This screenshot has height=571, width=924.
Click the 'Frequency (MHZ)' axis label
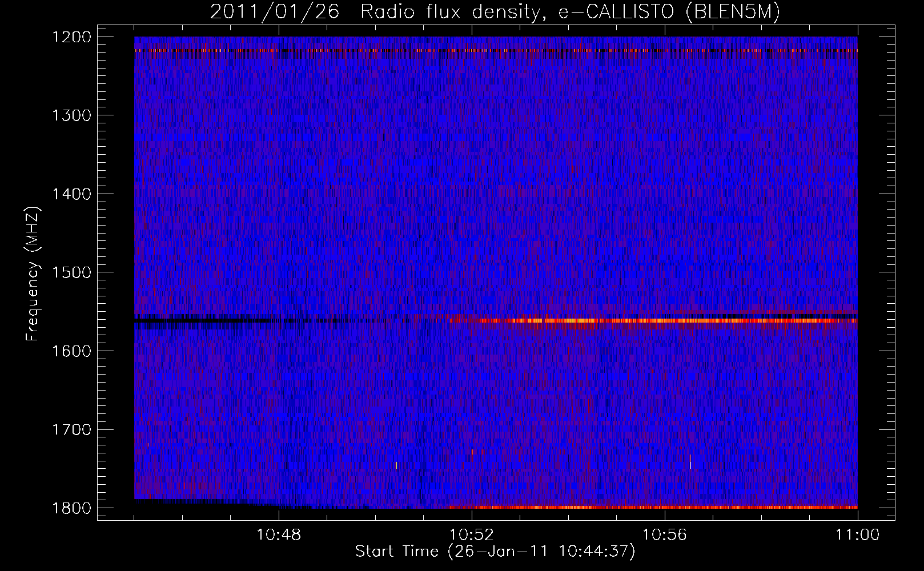coord(33,274)
